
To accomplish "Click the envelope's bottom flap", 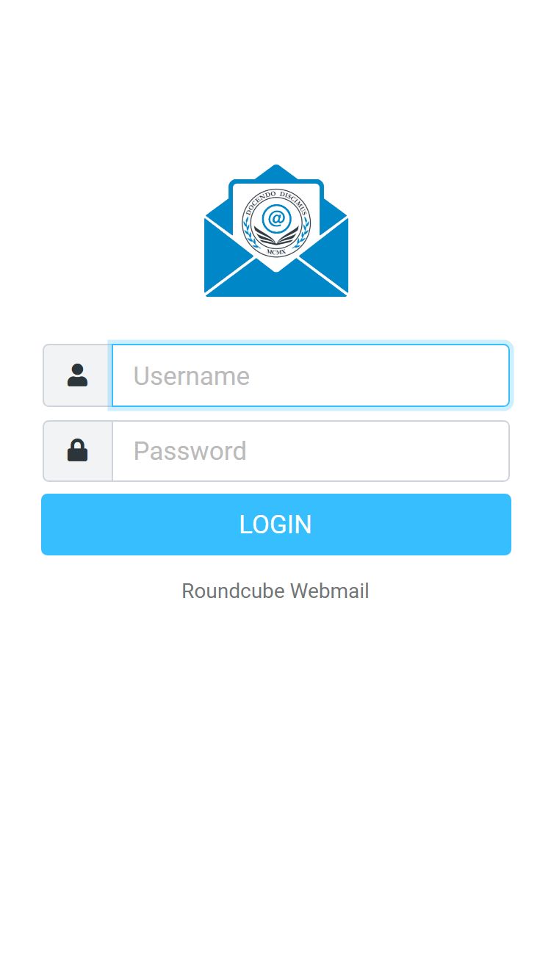I will coord(276,280).
